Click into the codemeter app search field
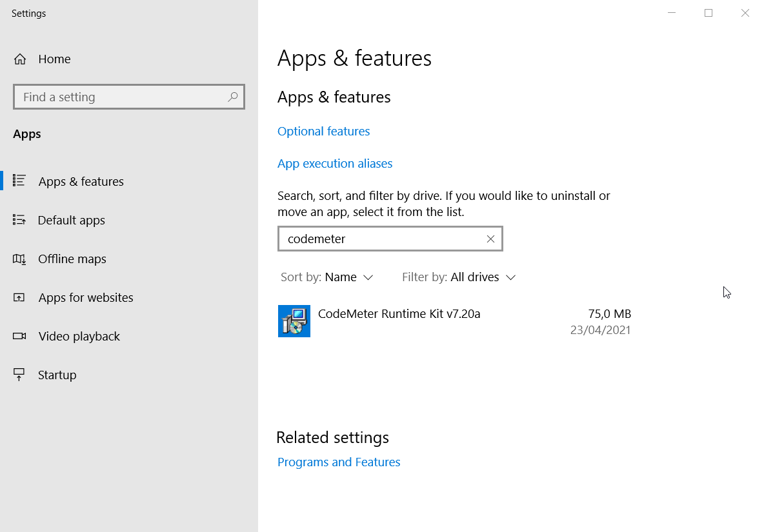This screenshot has width=764, height=532. click(x=390, y=239)
